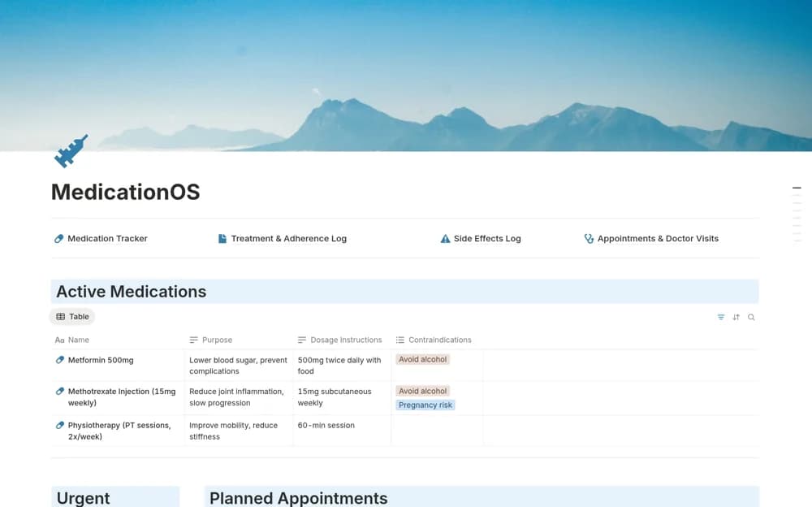Select the '60-min session' dosage cell
Screen dimensions: 812x507
(x=342, y=431)
